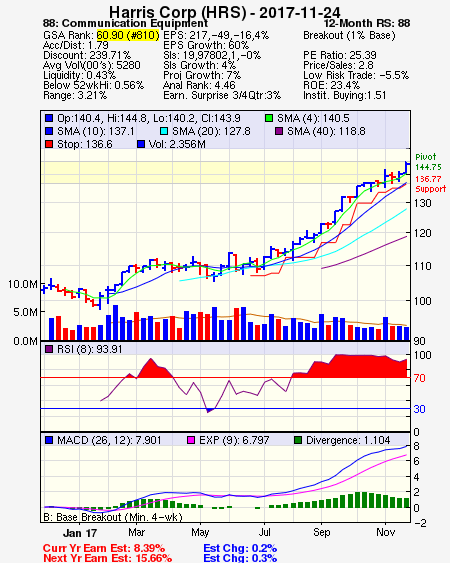The height and width of the screenshot is (563, 450).
Task: Click Curr Yr Earn Est: 8.39%
Action: click(104, 548)
